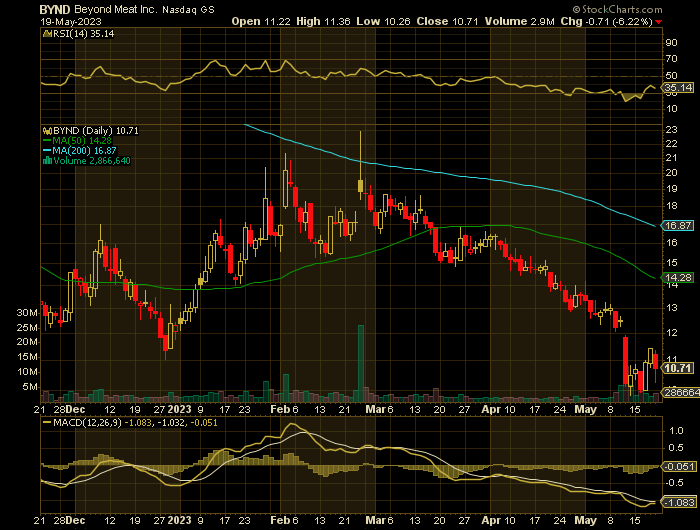Click the MACD(12,26,9) legend label
The image size is (700, 530).
tap(87, 422)
